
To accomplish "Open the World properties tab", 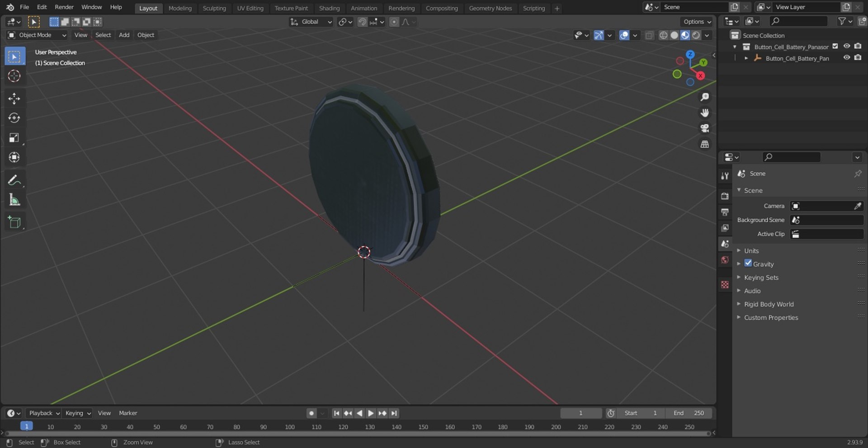I will click(x=725, y=260).
